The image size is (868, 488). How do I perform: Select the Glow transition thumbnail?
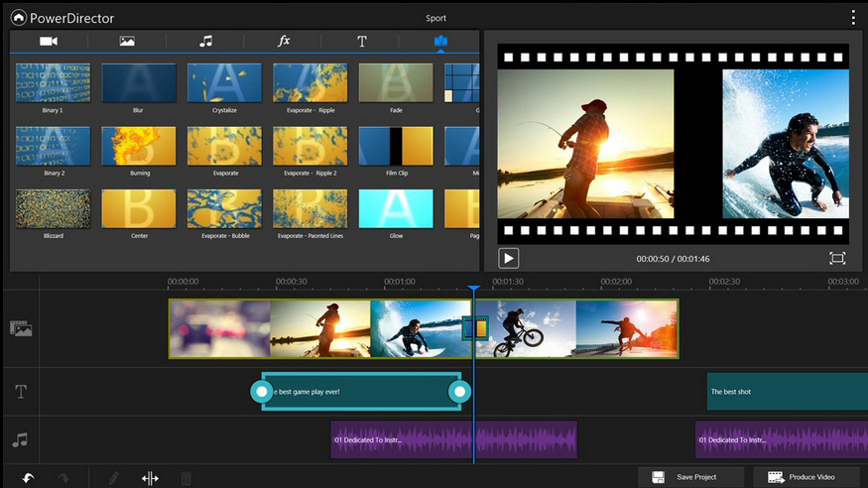click(x=395, y=208)
